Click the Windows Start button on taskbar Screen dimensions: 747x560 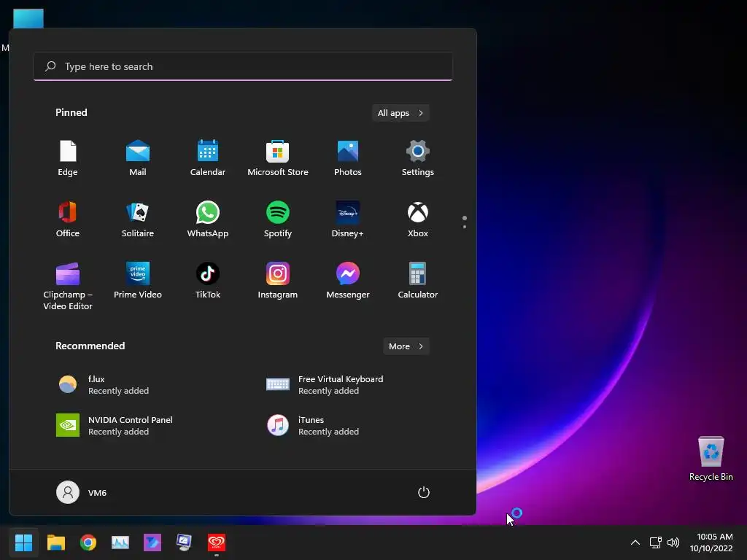pyautogui.click(x=23, y=542)
